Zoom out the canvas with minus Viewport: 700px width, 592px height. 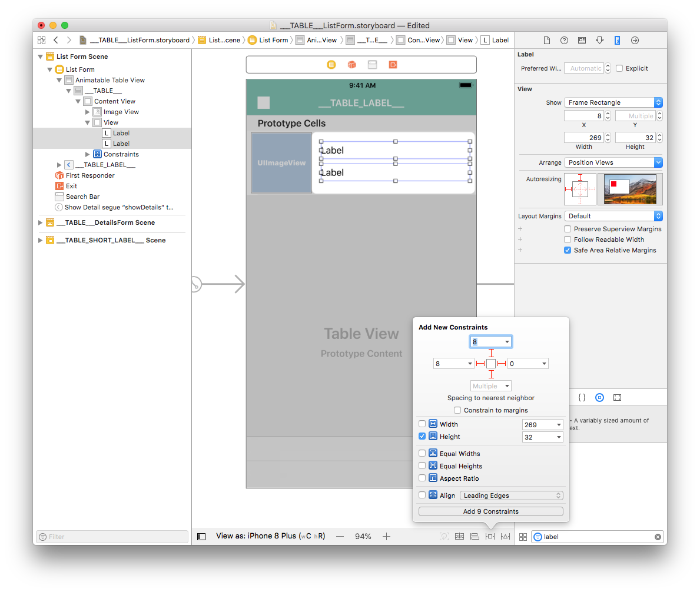(x=340, y=536)
